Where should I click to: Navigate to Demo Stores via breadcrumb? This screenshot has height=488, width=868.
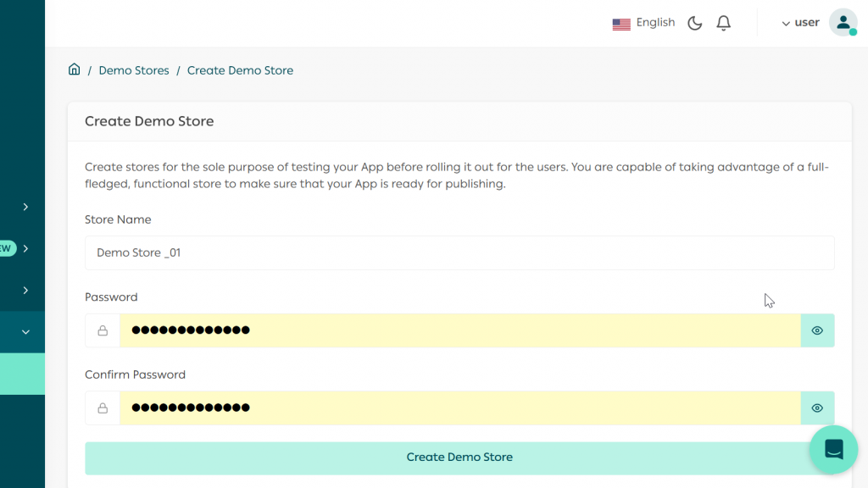click(134, 70)
